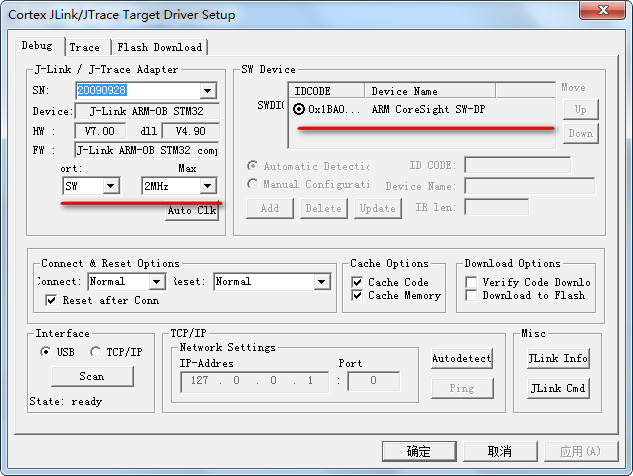Viewport: 633px width, 476px height.
Task: Toggle Reset after Connect checkbox
Action: [x=51, y=300]
